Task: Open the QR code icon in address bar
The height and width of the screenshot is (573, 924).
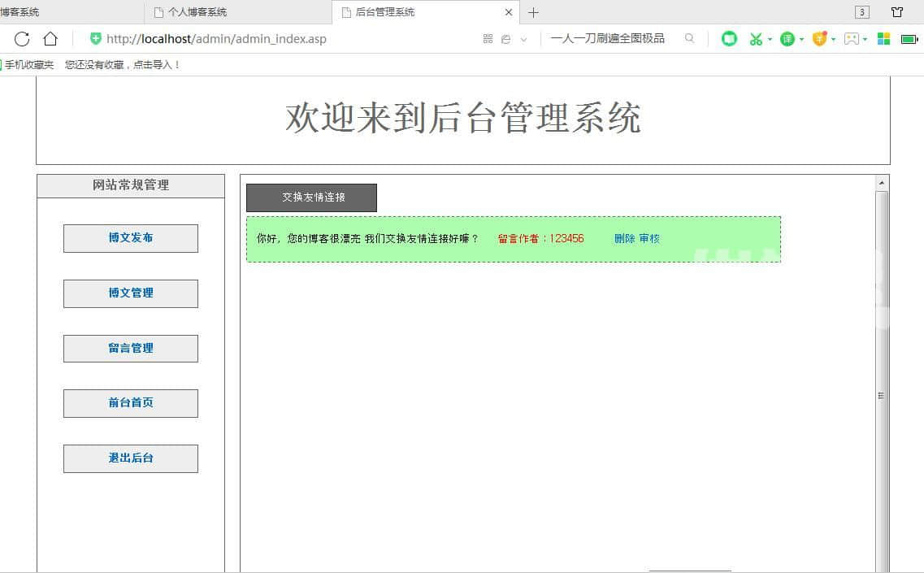Action: click(488, 38)
